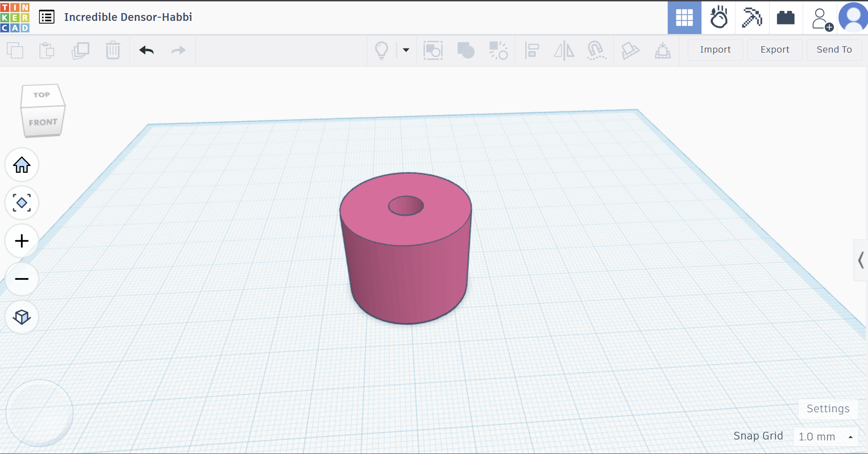Click the Copy toolbar icon

(x=15, y=50)
